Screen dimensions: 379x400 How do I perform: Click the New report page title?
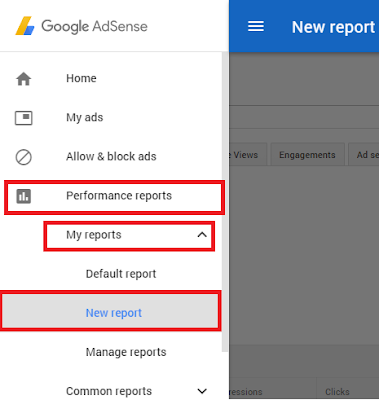click(x=333, y=27)
